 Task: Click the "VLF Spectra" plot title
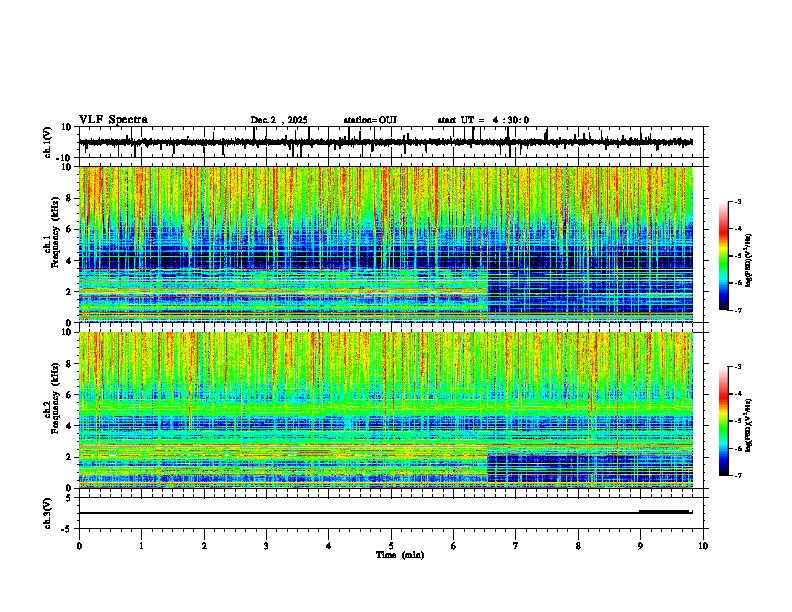(113, 120)
